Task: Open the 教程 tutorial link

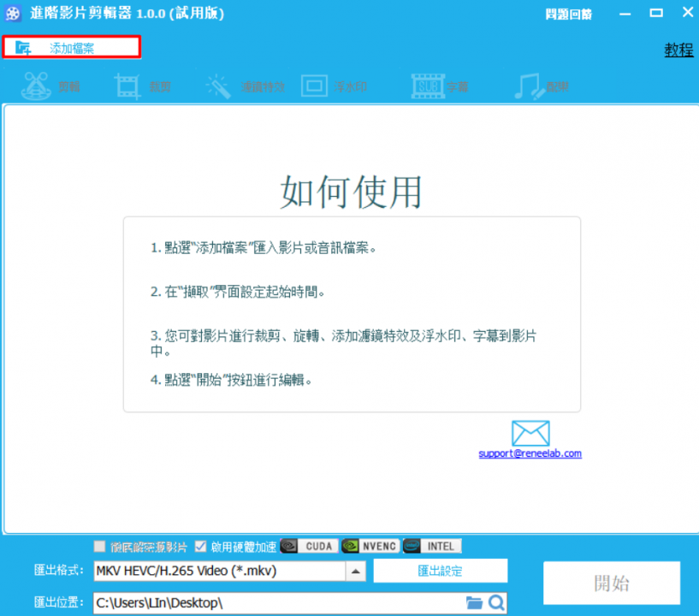Action: [x=678, y=50]
